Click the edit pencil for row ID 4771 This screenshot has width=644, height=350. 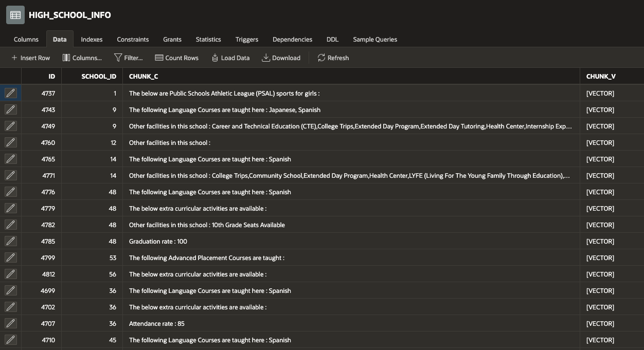(x=11, y=175)
